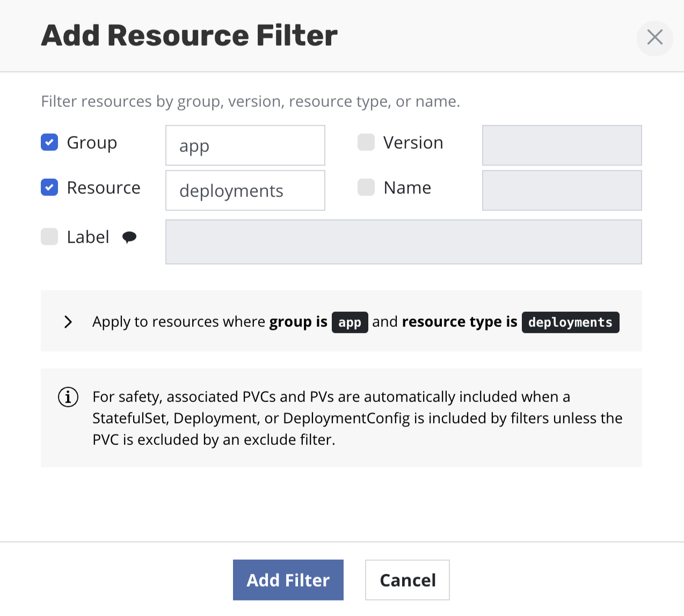Click the info icon in the safety notice
The image size is (684, 616).
pos(68,398)
